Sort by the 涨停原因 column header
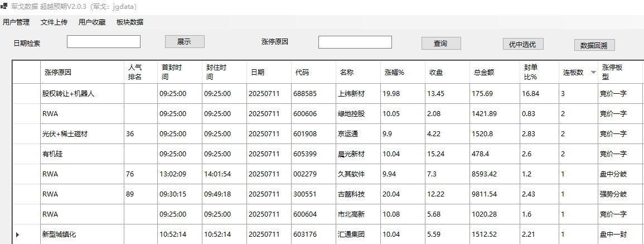Viewport: 644px width, 244px height. point(83,72)
